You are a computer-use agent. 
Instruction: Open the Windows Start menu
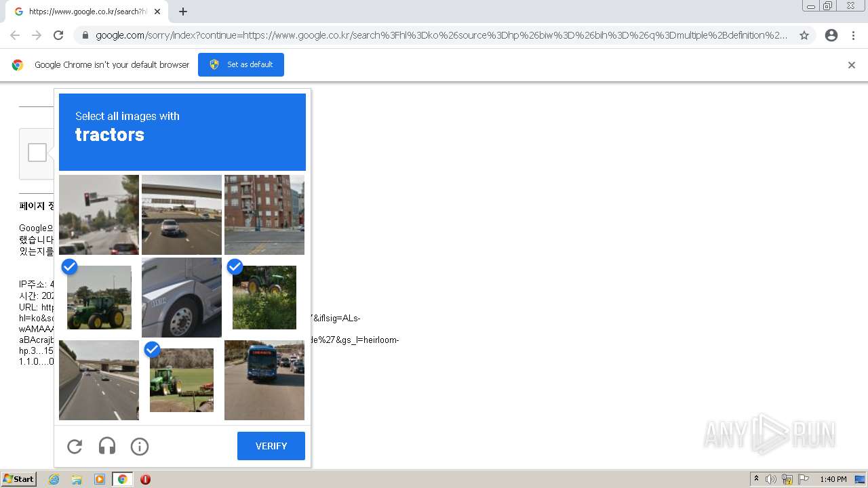pyautogui.click(x=19, y=479)
